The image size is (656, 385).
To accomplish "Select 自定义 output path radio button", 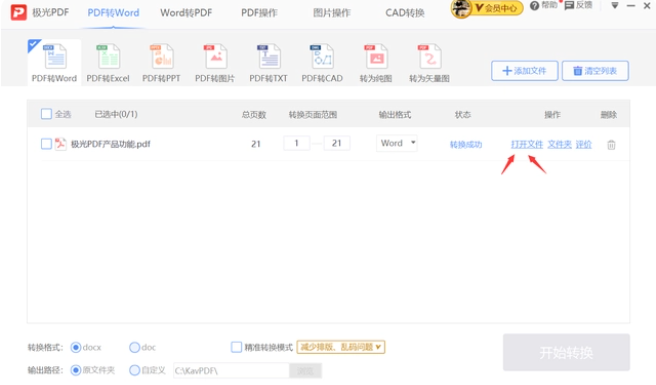I will click(134, 370).
